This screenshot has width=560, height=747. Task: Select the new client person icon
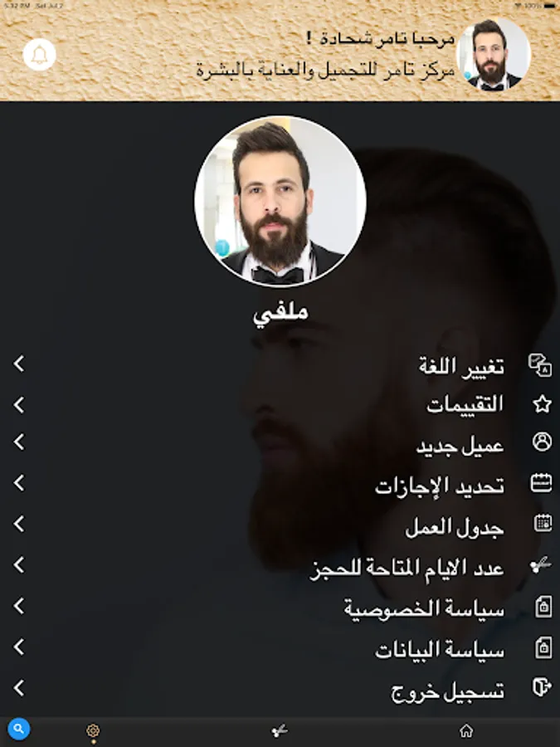542,442
